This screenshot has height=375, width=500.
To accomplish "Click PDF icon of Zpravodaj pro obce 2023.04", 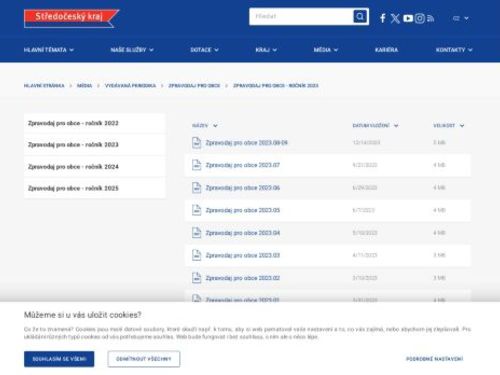I will tap(197, 233).
